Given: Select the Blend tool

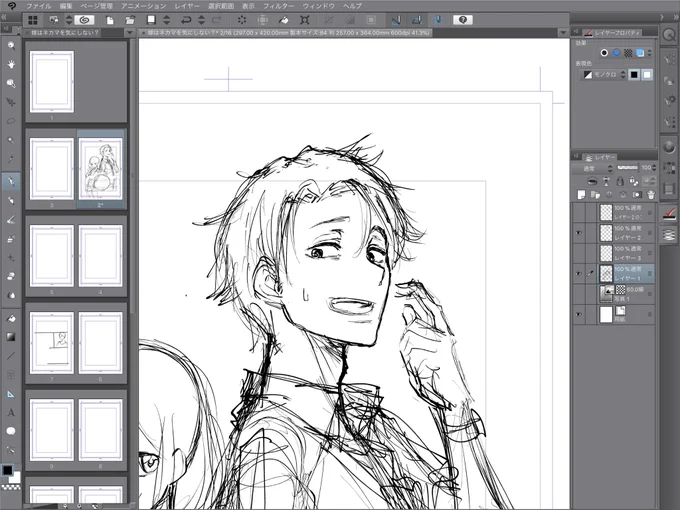Looking at the screenshot, I should [x=11, y=295].
